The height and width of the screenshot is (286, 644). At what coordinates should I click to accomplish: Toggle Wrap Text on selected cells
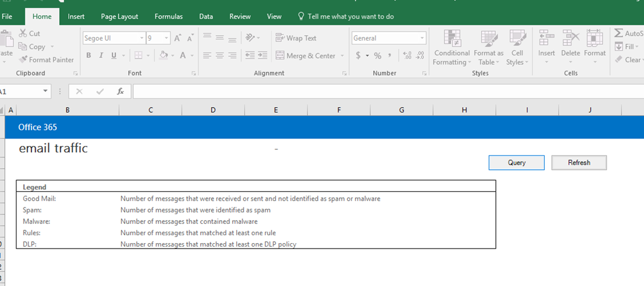click(x=296, y=38)
